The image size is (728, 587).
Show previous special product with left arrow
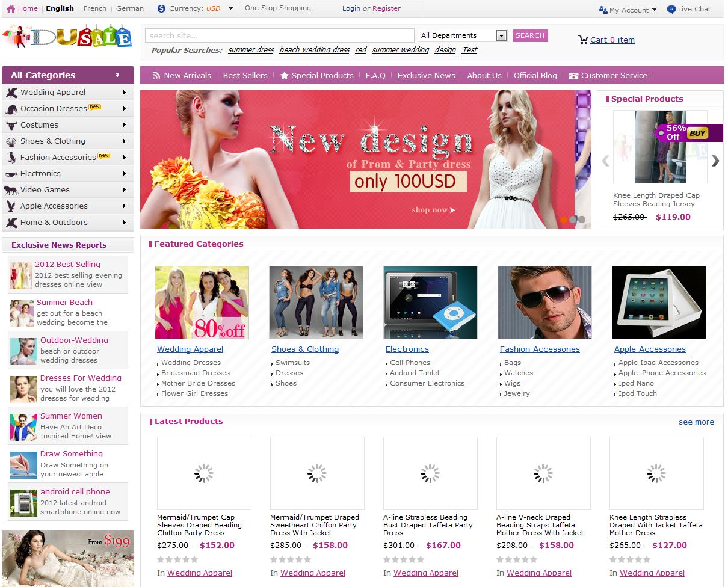pyautogui.click(x=605, y=161)
